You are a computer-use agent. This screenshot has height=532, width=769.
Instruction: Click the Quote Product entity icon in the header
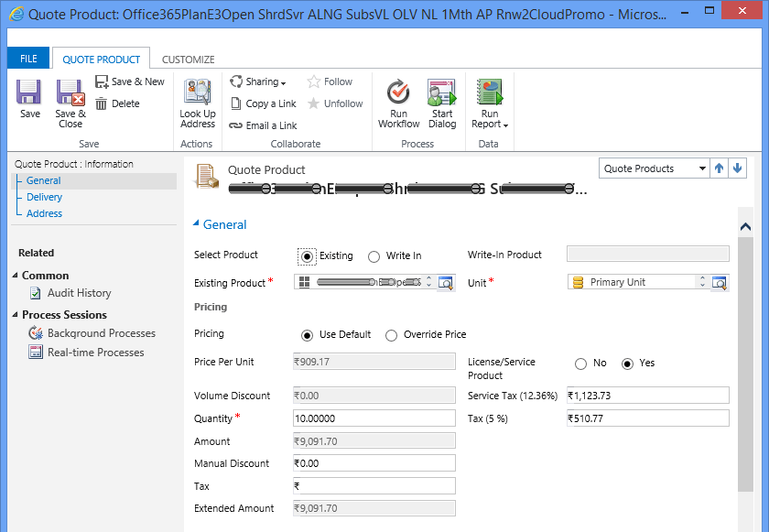(x=207, y=177)
